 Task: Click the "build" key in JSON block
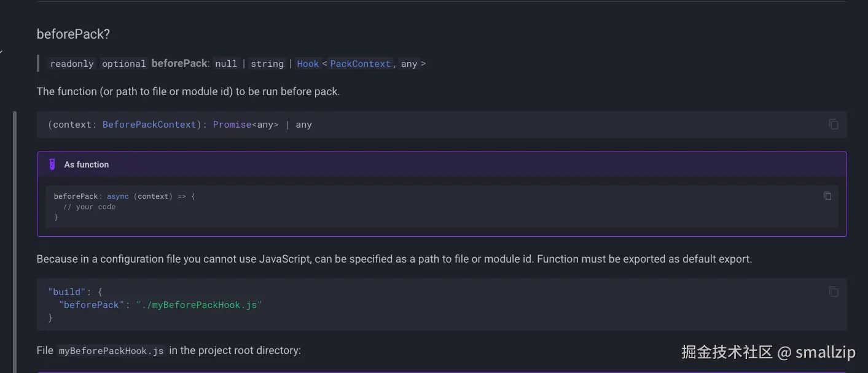click(x=67, y=292)
